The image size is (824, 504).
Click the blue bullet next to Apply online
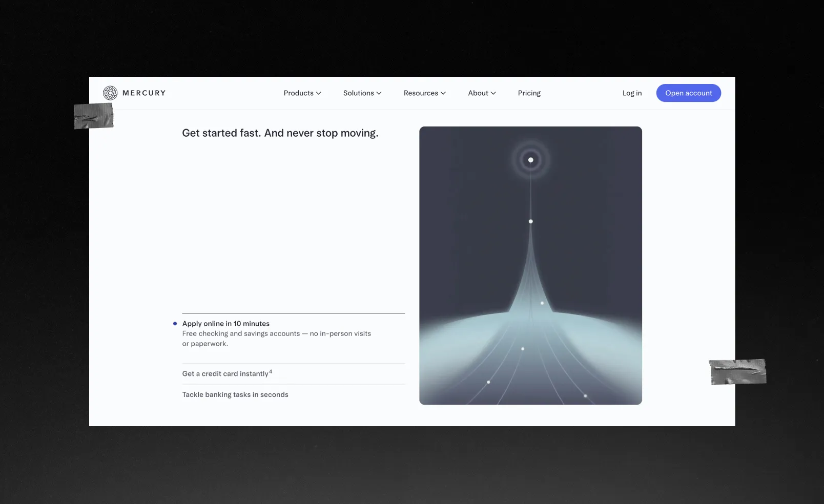point(175,324)
